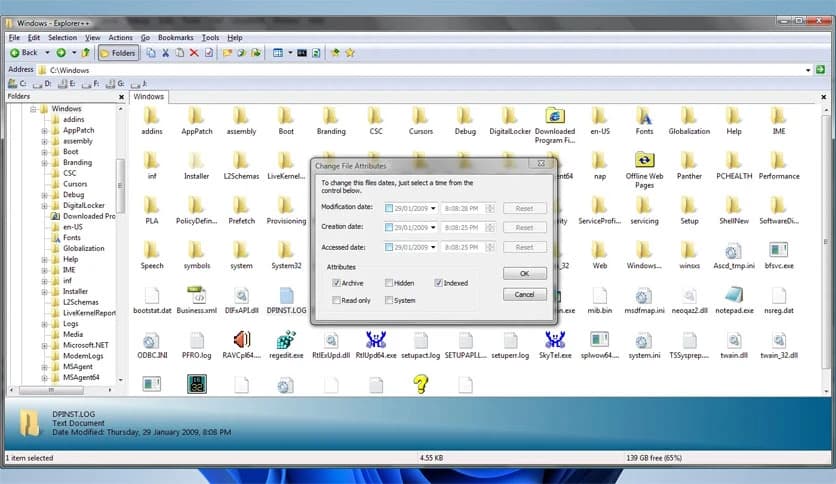Select the RAVCpl64 speaker icon file
This screenshot has height=484, width=836.
pyautogui.click(x=242, y=339)
